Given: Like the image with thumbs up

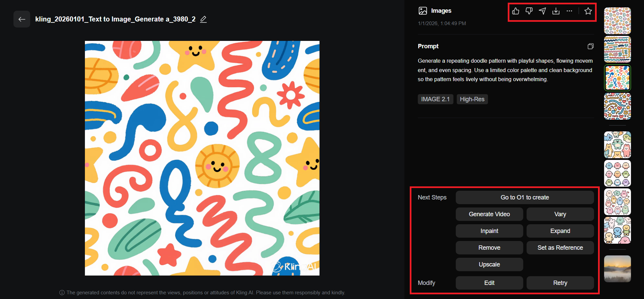Looking at the screenshot, I should 516,11.
